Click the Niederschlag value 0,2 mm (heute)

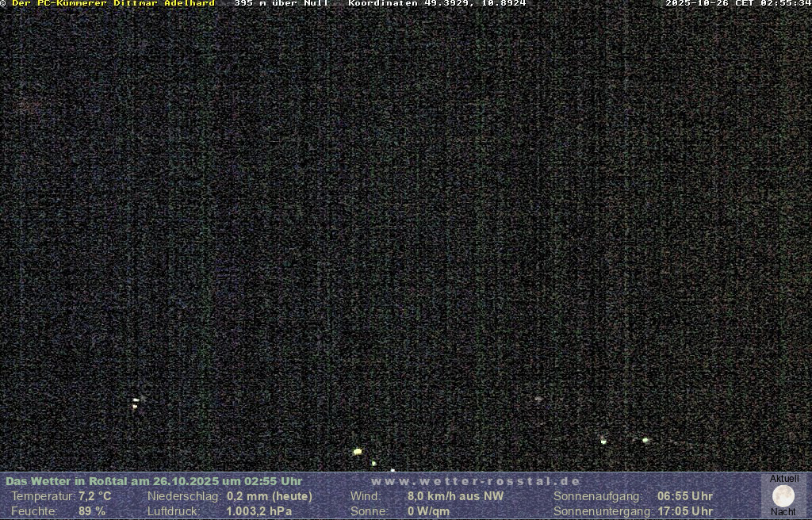tap(270, 496)
